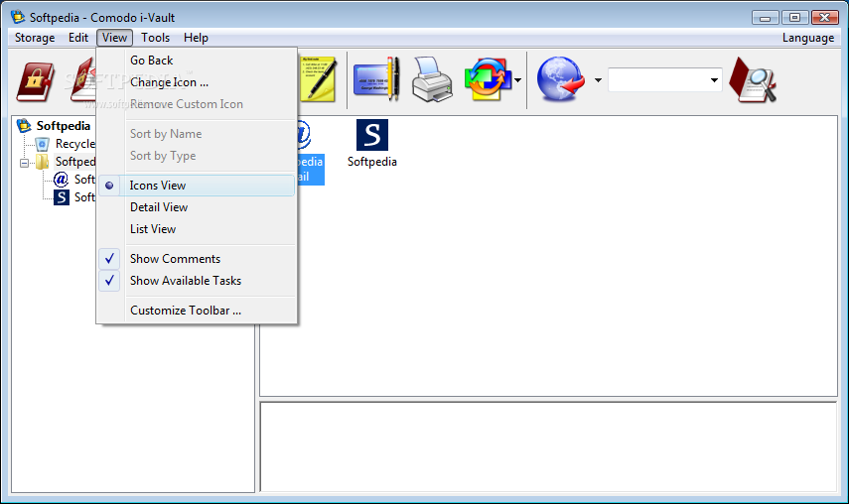
Task: Click the colorful sync arrows icon
Action: pos(488,80)
